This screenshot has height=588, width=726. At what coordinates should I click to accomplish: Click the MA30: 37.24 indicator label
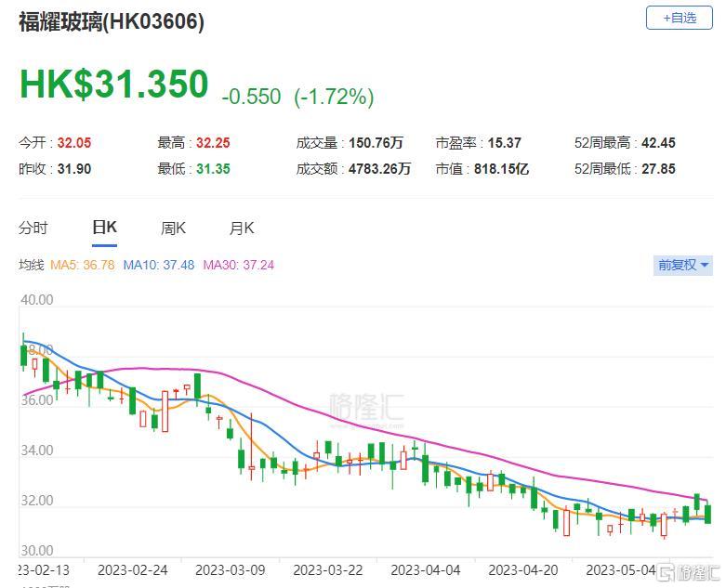[239, 265]
